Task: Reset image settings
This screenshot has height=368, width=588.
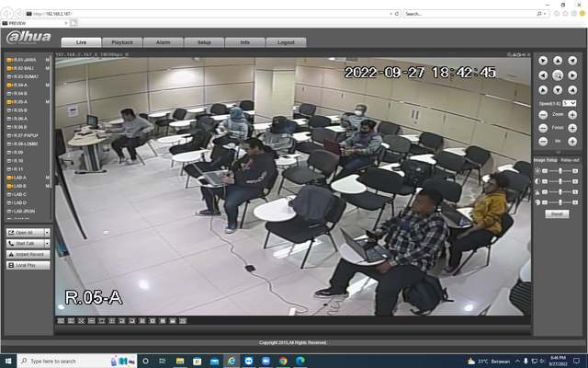Action: coord(557,214)
